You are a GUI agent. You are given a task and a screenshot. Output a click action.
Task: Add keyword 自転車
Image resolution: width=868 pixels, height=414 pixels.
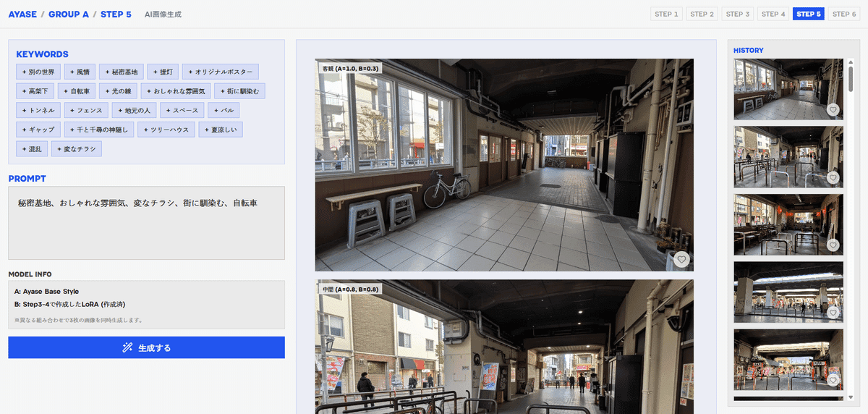(x=77, y=91)
